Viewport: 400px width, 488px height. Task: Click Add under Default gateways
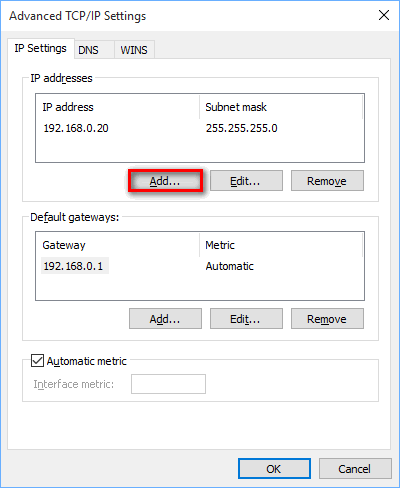click(x=165, y=319)
